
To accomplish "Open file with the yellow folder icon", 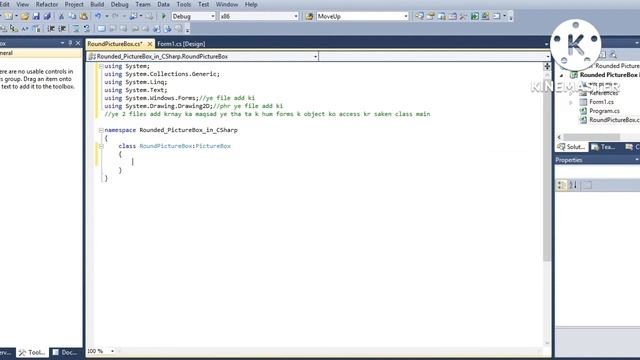I will [24, 16].
